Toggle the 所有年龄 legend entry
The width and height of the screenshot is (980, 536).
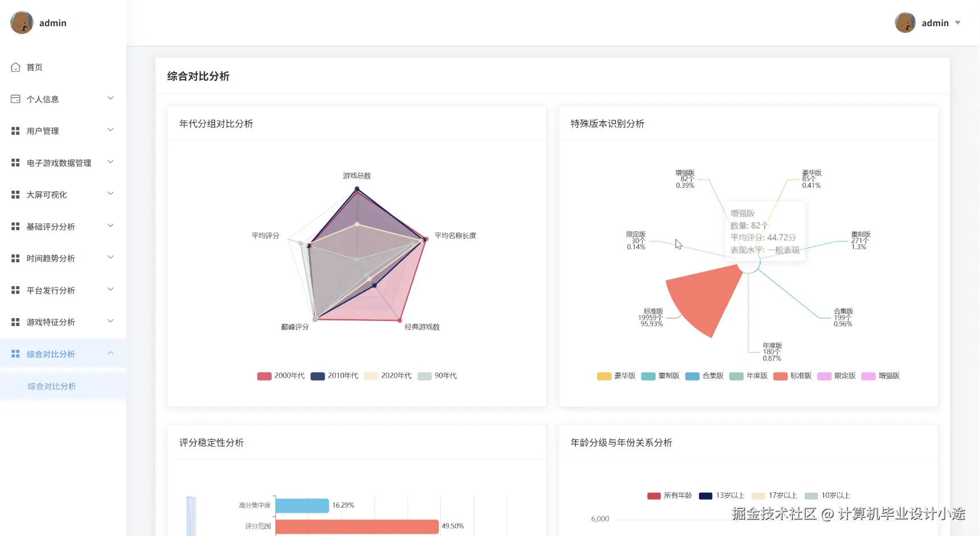669,496
